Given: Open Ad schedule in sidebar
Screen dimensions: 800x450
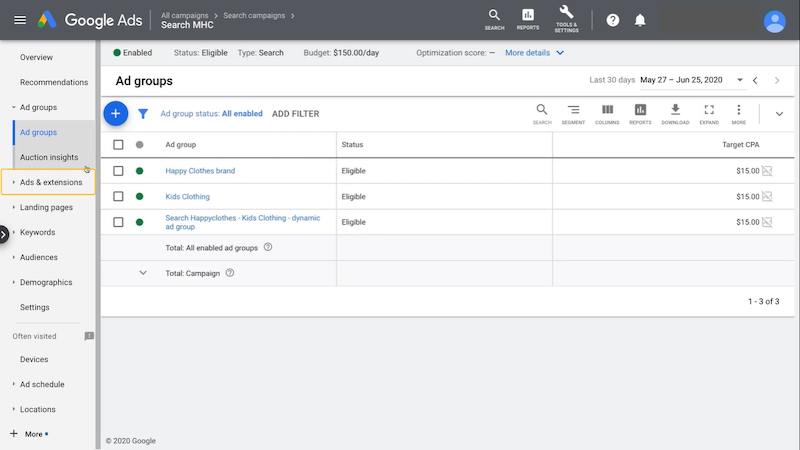Looking at the screenshot, I should tap(42, 384).
